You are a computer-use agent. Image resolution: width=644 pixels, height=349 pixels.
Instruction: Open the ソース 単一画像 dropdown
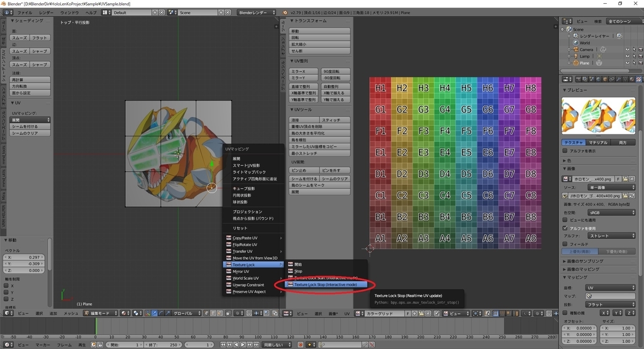pyautogui.click(x=611, y=187)
